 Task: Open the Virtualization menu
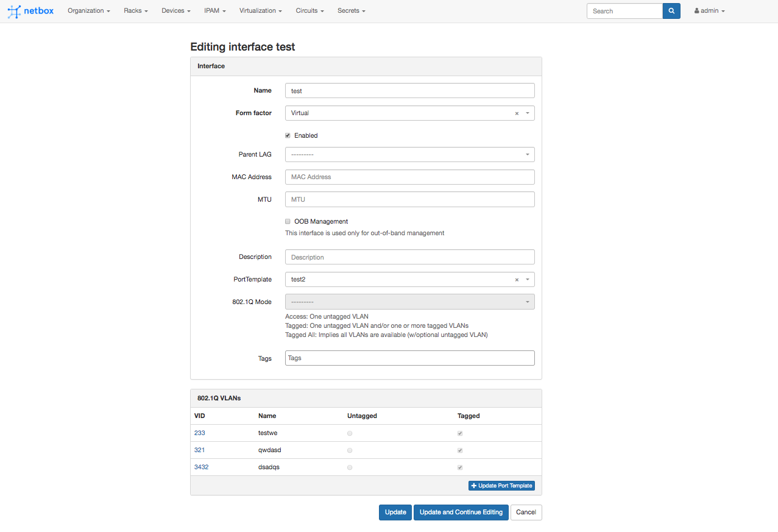point(260,11)
